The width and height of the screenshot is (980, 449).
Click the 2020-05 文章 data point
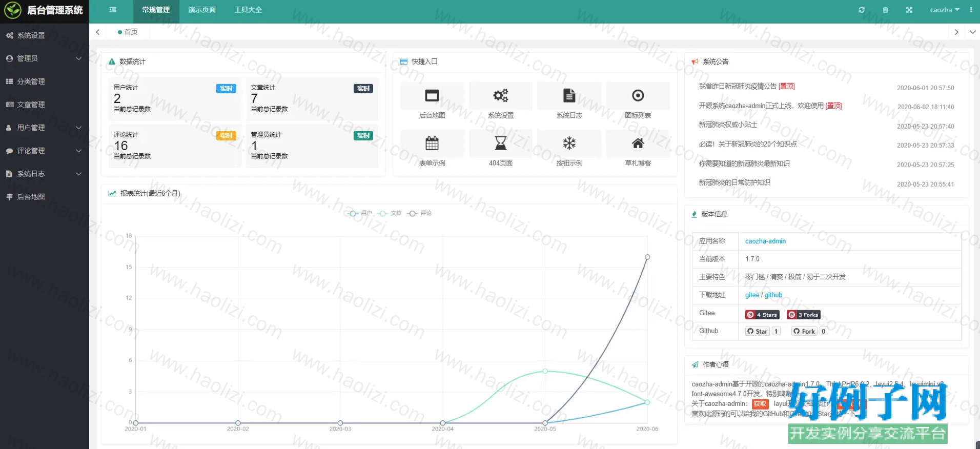coord(545,371)
